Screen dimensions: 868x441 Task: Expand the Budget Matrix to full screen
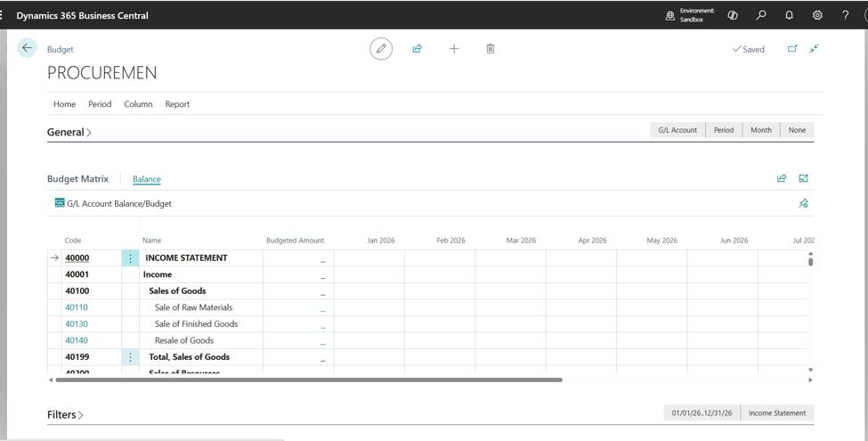(x=803, y=178)
